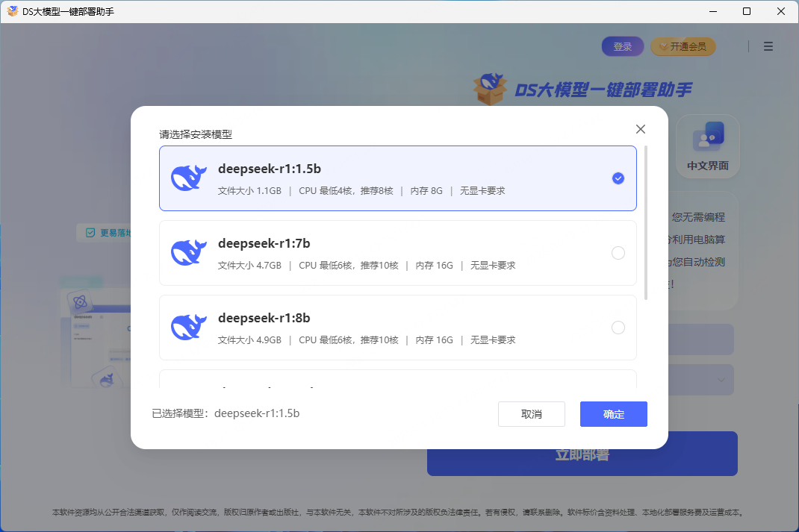799x532 pixels.
Task: Open membership via 开通会员 button
Action: click(683, 46)
